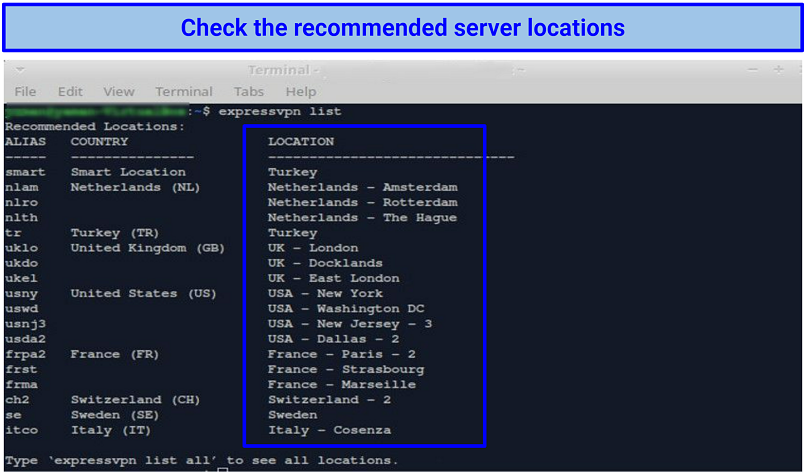Click the 'frpa2' alias

click(25, 354)
